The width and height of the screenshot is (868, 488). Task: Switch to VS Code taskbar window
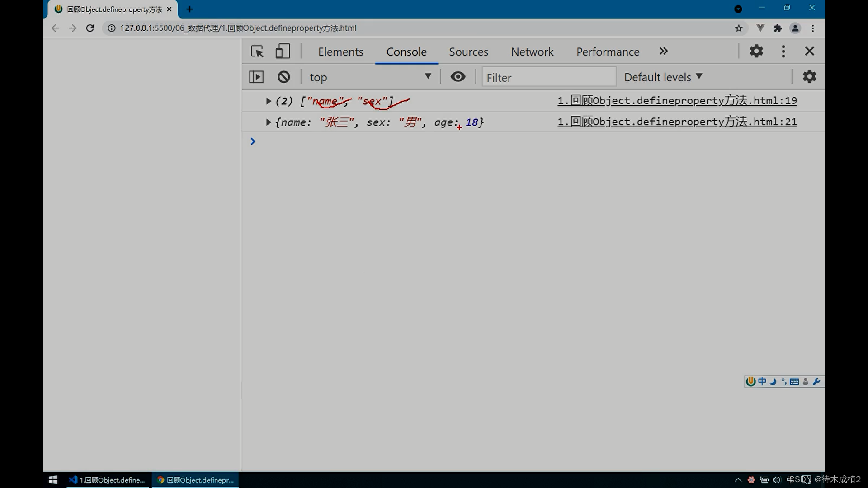click(108, 480)
